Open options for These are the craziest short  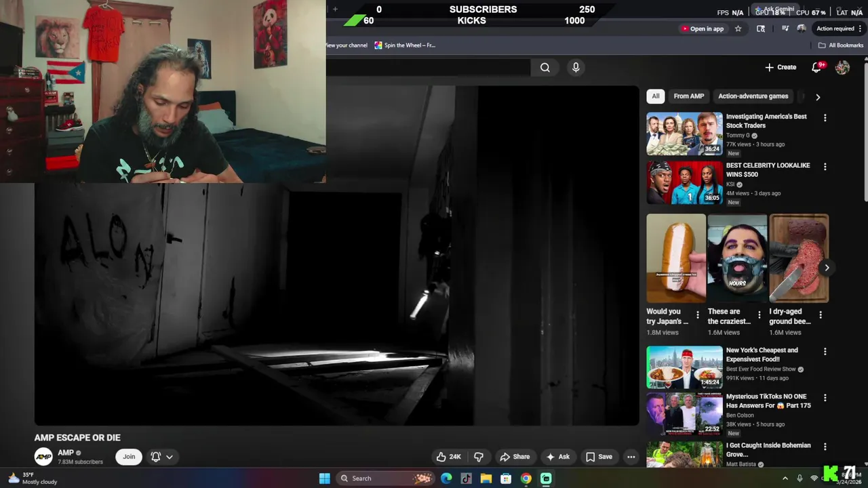point(759,315)
